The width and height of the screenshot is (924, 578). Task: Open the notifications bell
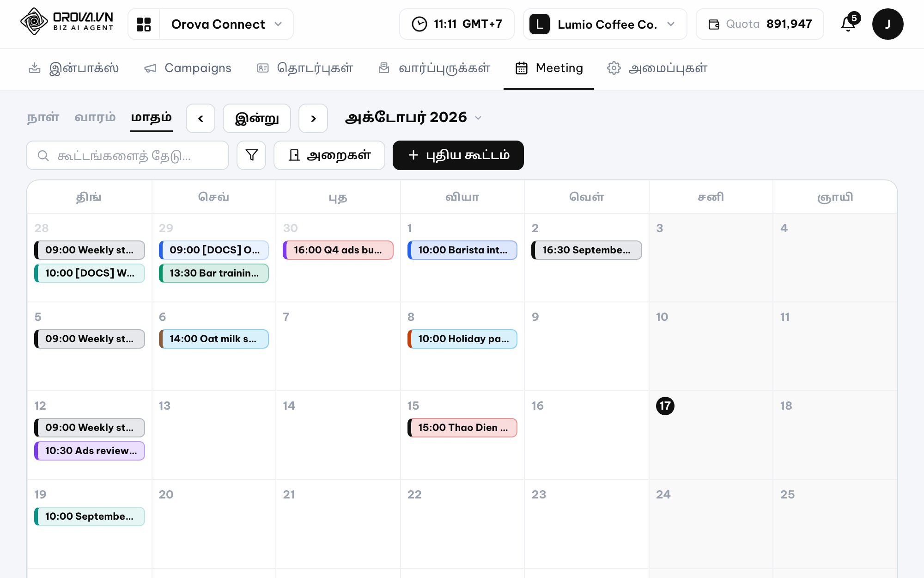click(x=849, y=24)
